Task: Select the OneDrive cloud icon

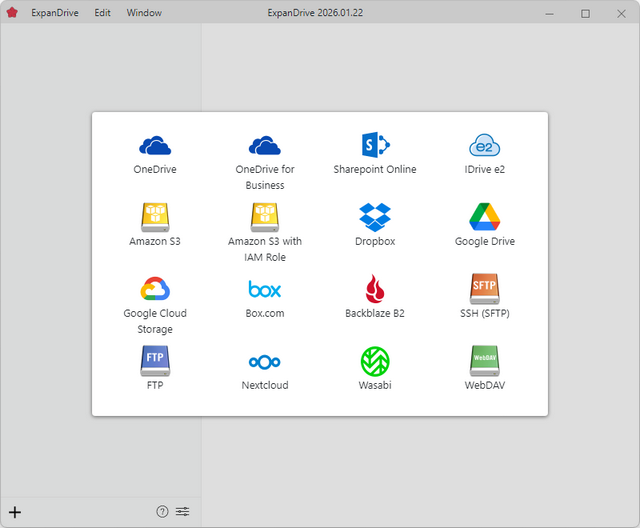Action: [x=155, y=146]
